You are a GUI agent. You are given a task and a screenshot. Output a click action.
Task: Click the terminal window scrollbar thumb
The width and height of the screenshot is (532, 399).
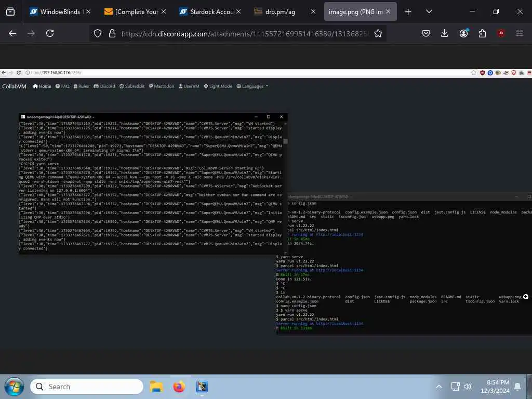pyautogui.click(x=286, y=141)
